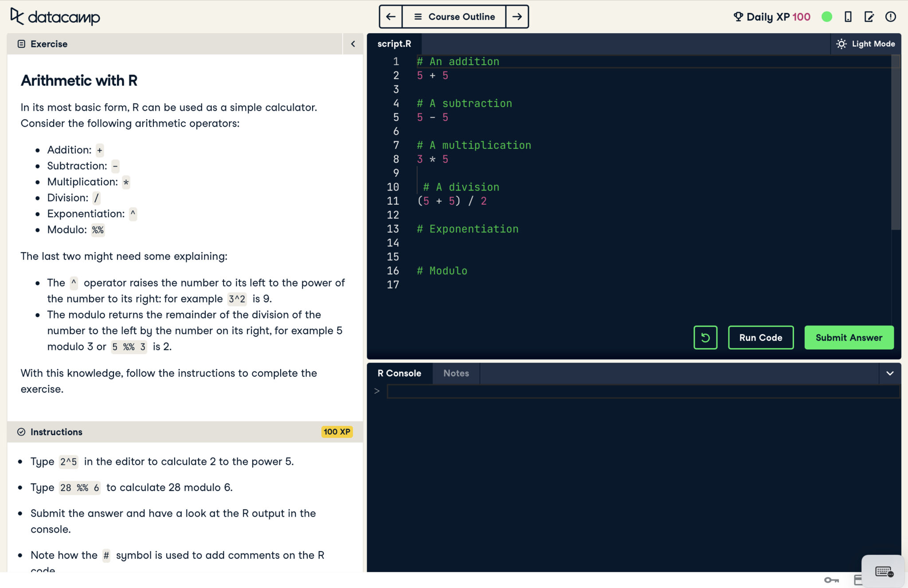This screenshot has height=588, width=908.
Task: Click the password key icon
Action: 831,580
